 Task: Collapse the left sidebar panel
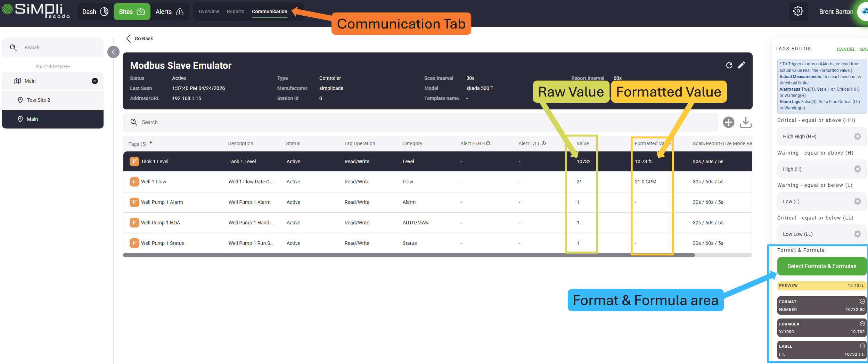point(113,52)
